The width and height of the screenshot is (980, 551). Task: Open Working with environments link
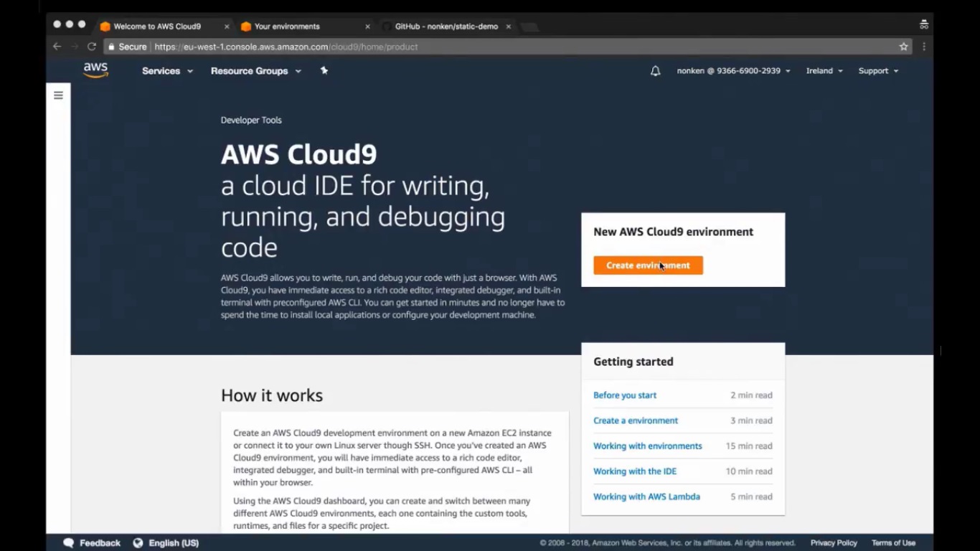(648, 446)
